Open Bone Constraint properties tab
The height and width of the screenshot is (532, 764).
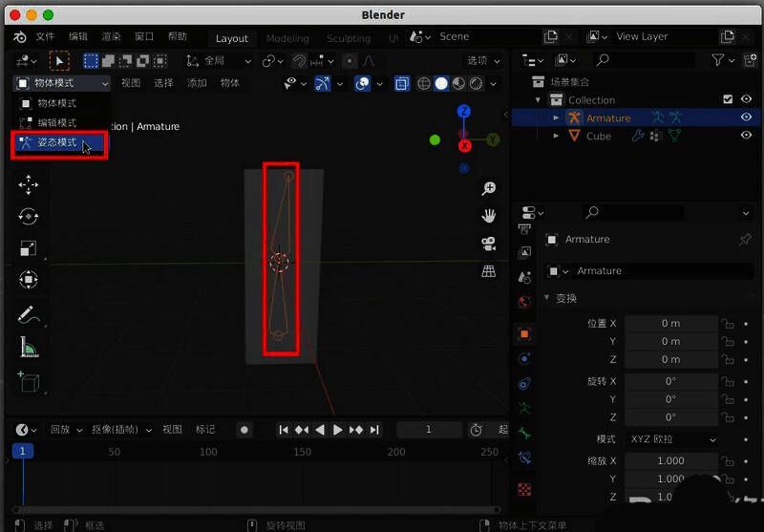tap(524, 458)
